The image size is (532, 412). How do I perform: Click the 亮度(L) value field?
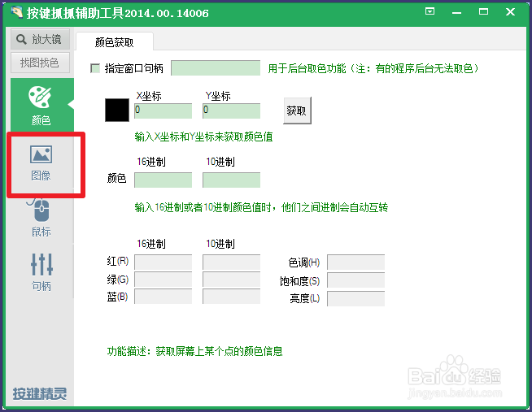click(356, 298)
